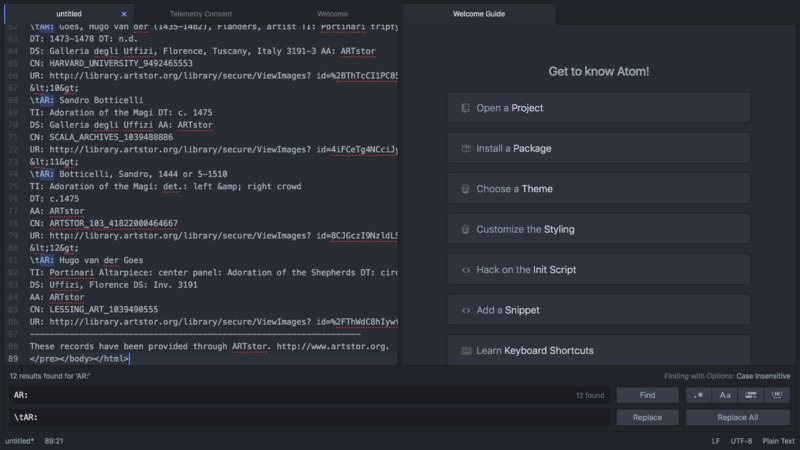Open the UTF-8 encoding selector
The width and height of the screenshot is (800, 450).
click(741, 441)
